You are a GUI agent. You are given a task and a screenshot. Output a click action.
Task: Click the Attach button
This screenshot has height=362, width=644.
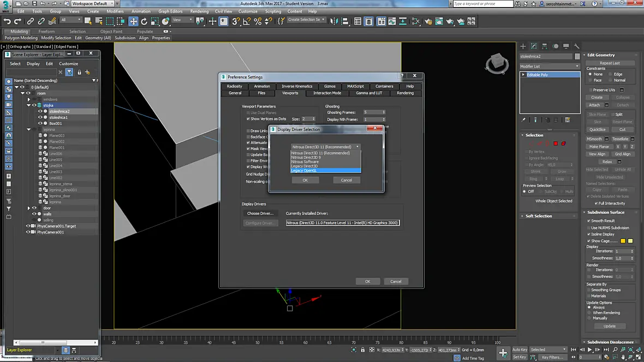pos(594,105)
